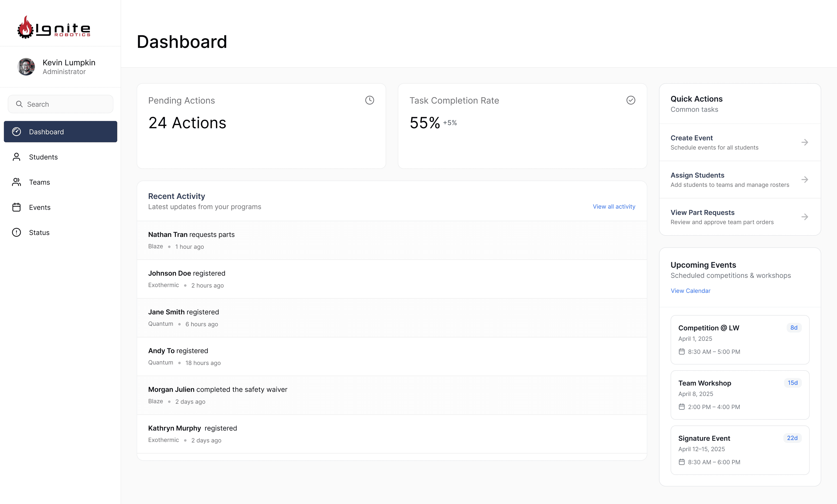Open Events from the sidebar
Viewport: 837px width, 504px height.
[39, 207]
